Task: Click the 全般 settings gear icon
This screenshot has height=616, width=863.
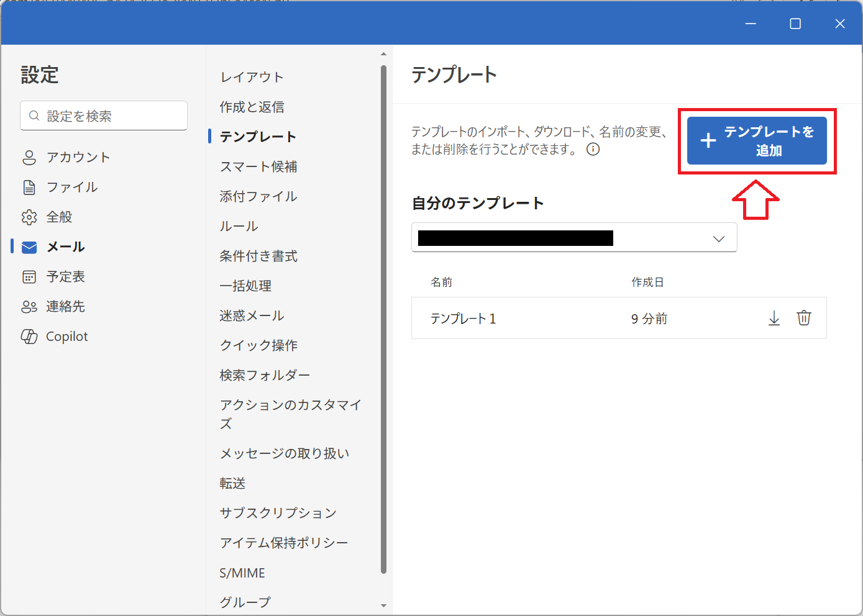Action: 29,217
